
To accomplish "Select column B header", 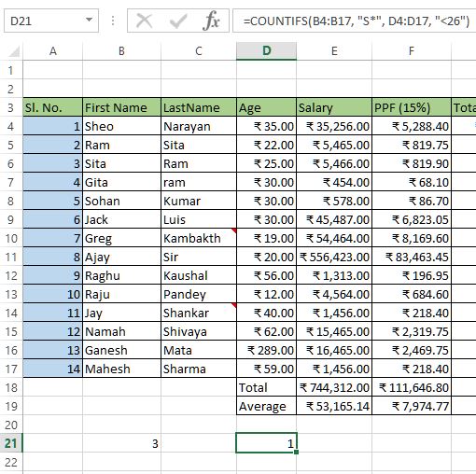I will point(121,50).
